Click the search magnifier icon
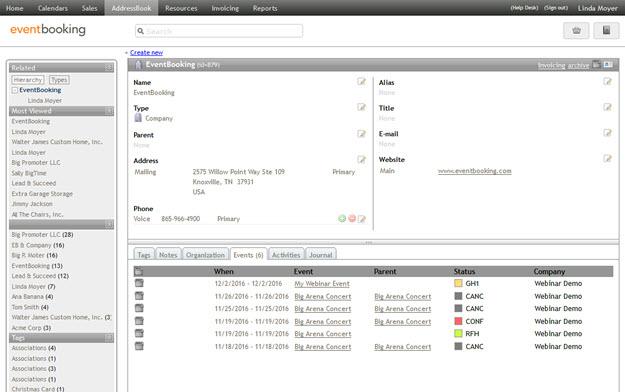Screen dimensions: 625x392 pyautogui.click(x=140, y=31)
